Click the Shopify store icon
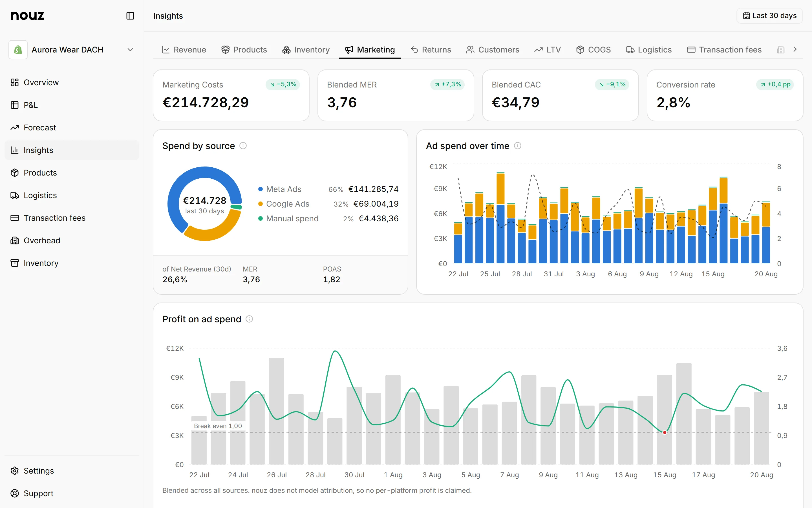 pyautogui.click(x=18, y=50)
